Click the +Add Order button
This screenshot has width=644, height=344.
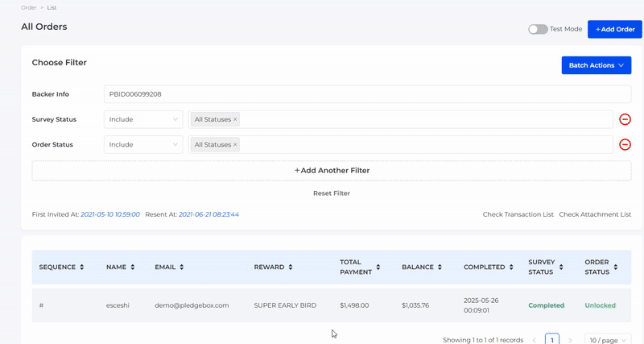614,29
